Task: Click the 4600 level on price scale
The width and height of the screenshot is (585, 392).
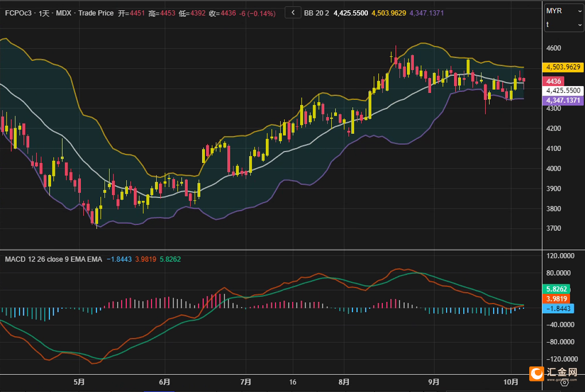Action: pos(553,48)
